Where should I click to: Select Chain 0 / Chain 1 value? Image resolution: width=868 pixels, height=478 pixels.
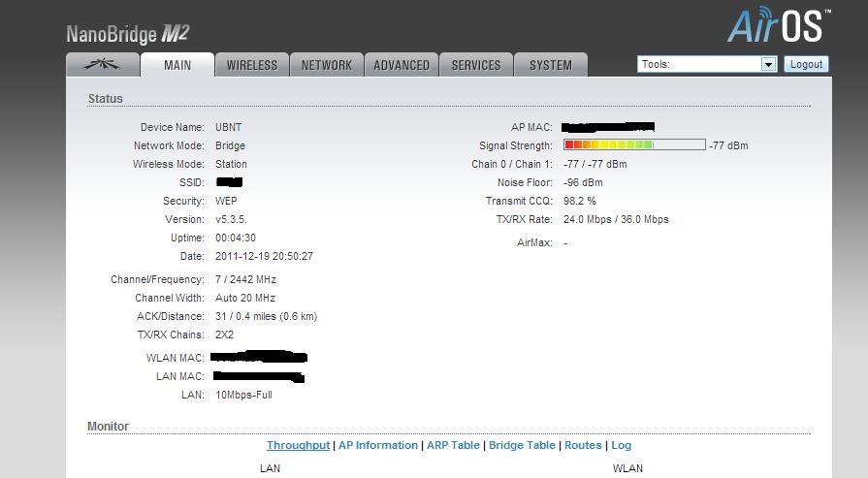coord(595,164)
